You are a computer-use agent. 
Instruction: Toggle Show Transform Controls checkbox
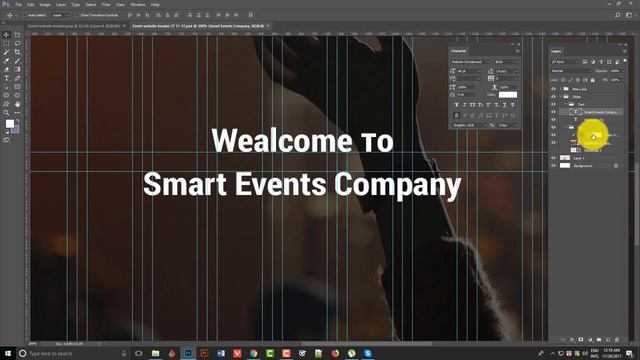coord(77,15)
